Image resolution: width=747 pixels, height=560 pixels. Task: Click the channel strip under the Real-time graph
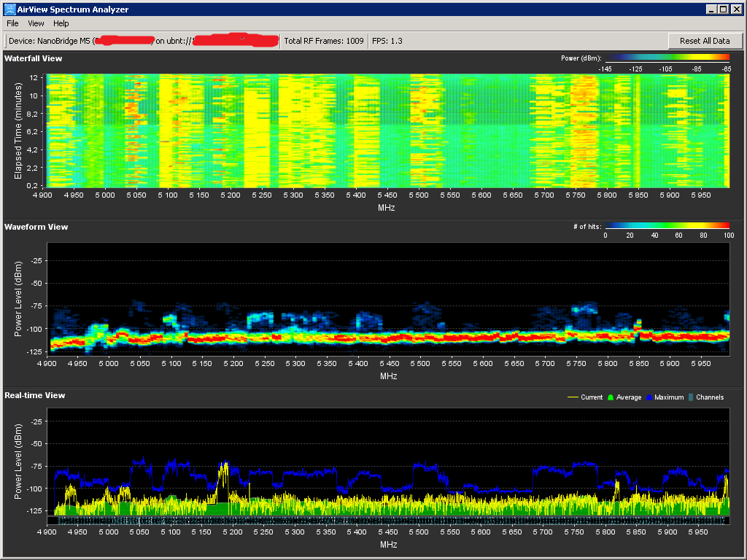[x=388, y=521]
